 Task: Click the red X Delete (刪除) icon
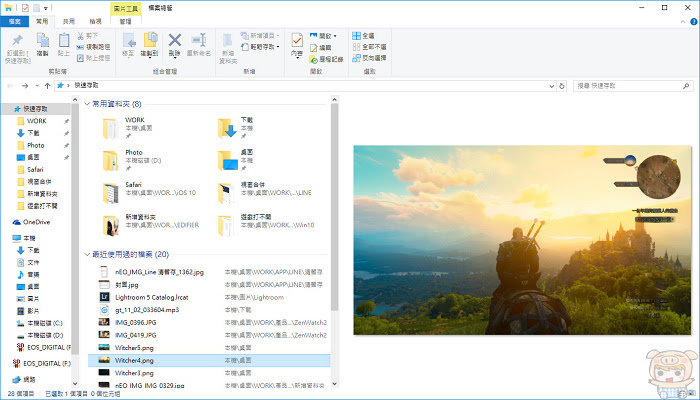click(x=175, y=40)
